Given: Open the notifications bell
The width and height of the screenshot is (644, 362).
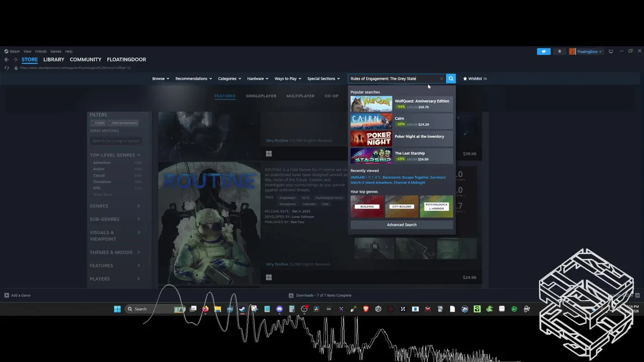Looking at the screenshot, I should pos(559,51).
